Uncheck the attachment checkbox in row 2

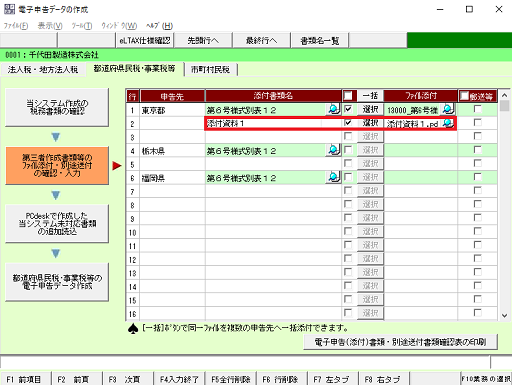point(348,123)
